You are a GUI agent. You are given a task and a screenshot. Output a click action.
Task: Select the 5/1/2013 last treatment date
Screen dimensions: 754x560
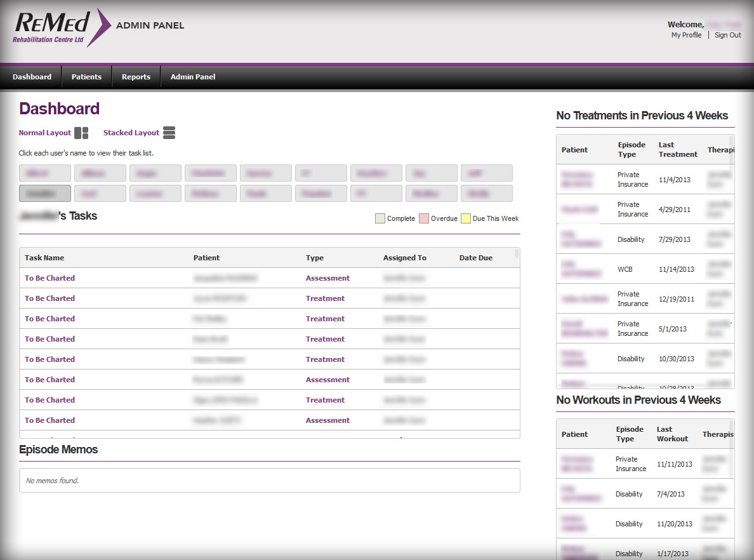672,329
